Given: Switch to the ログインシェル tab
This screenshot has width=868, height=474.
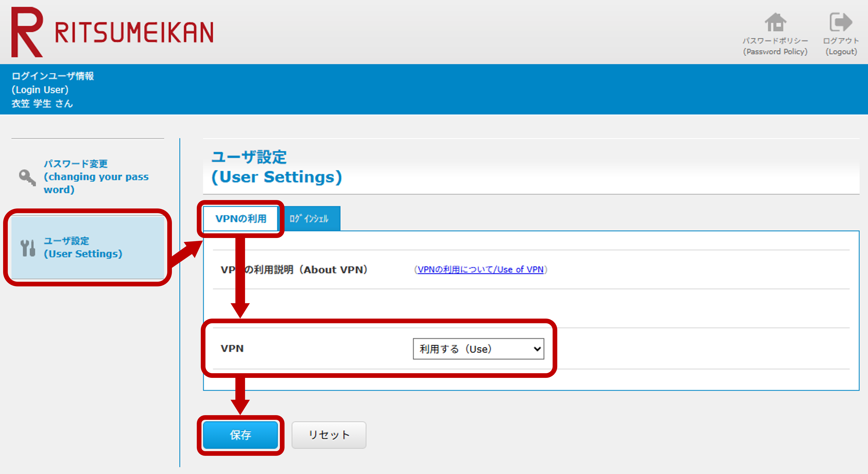Looking at the screenshot, I should point(309,219).
